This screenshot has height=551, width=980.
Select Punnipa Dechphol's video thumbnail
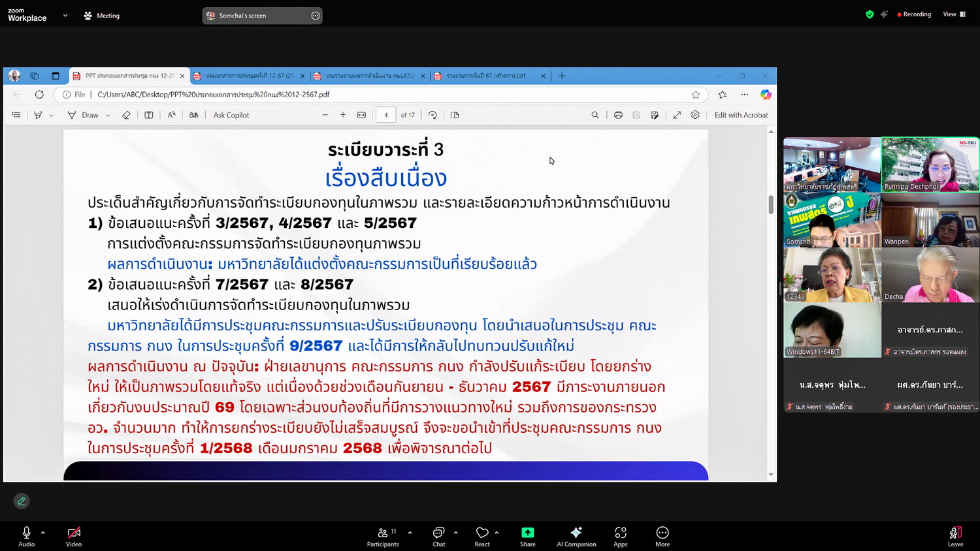pos(930,165)
